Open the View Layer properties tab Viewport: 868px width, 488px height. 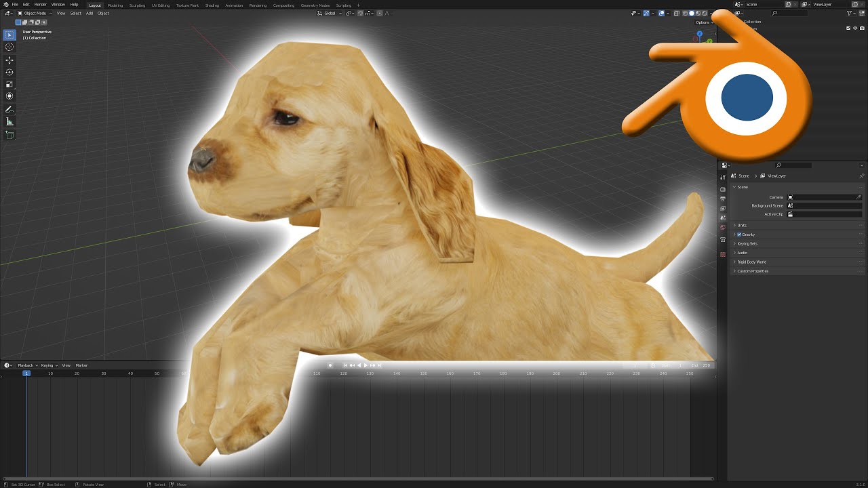coord(723,208)
